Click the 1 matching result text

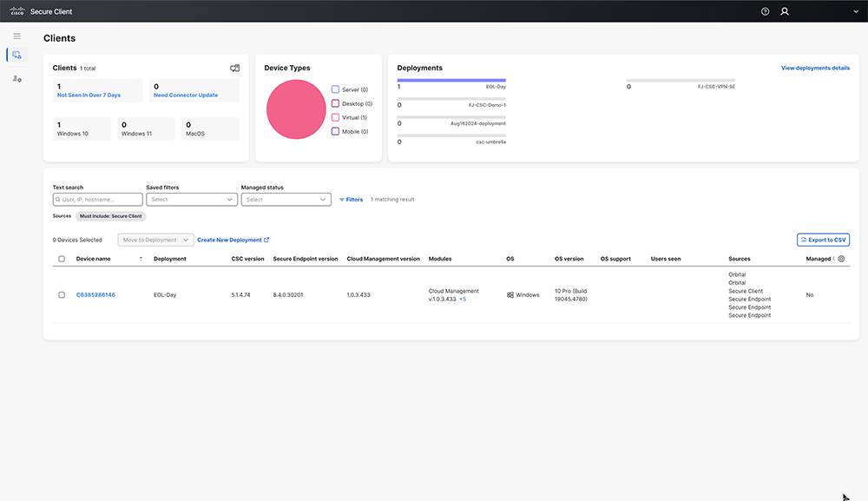pyautogui.click(x=392, y=200)
